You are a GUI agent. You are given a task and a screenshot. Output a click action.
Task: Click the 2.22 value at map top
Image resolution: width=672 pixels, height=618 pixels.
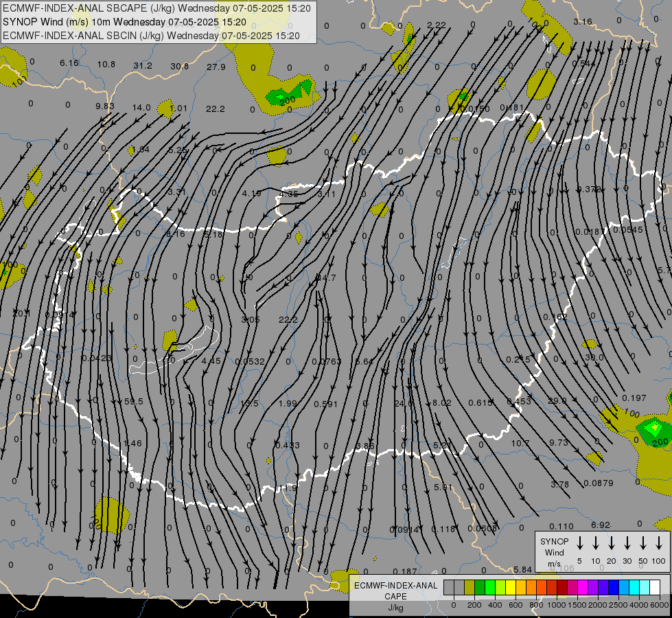[x=437, y=25]
